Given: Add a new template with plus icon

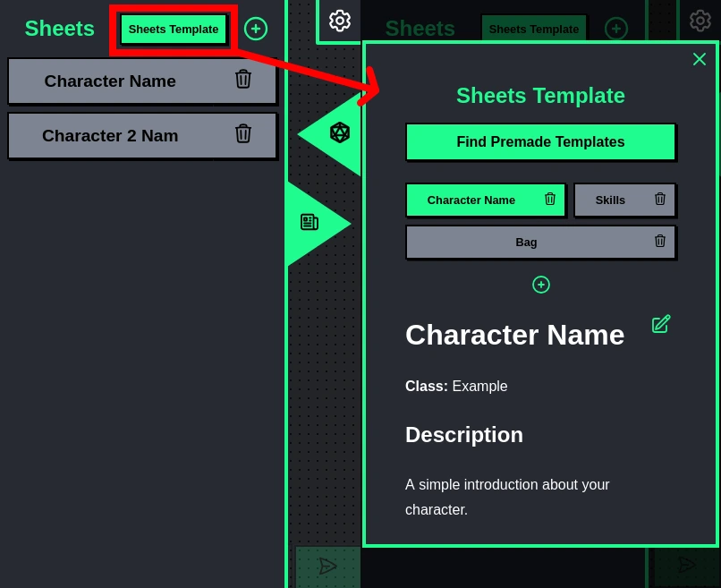Looking at the screenshot, I should tap(540, 285).
